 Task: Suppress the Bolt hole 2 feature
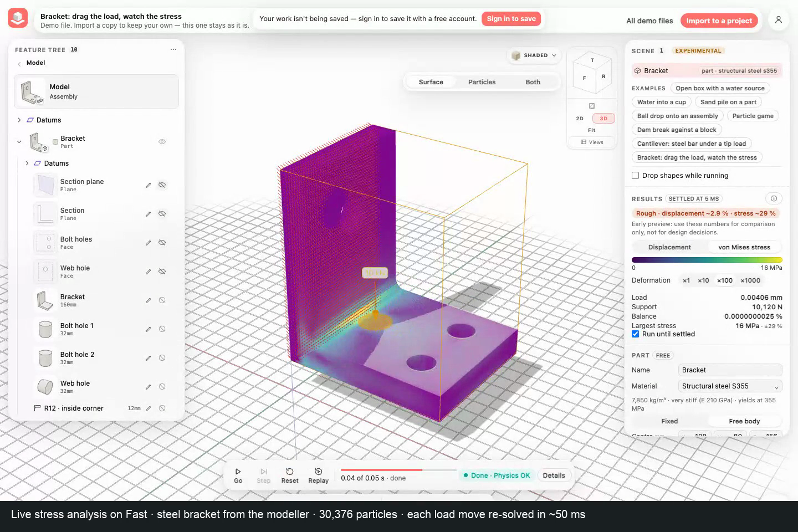(x=162, y=358)
